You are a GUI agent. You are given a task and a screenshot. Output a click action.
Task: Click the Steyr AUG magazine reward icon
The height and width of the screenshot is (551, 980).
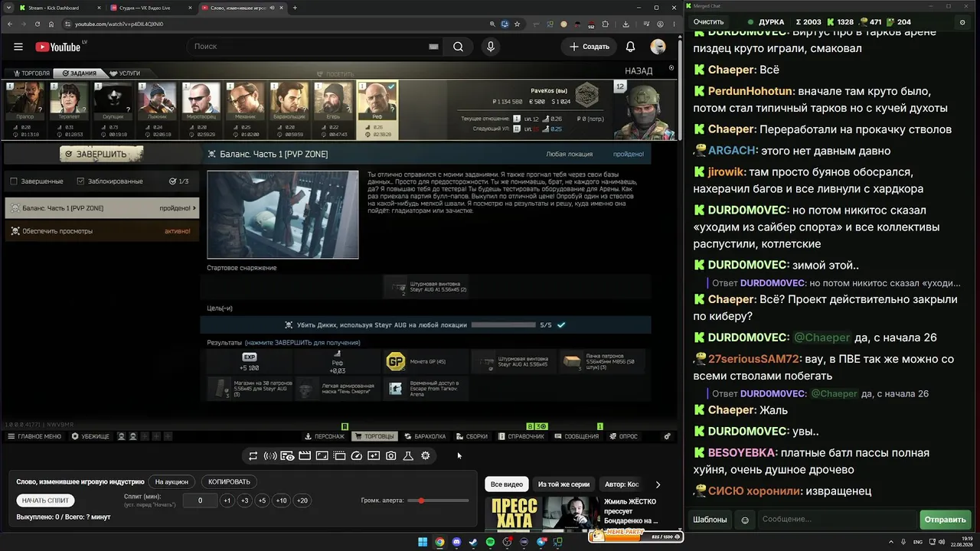coord(221,388)
